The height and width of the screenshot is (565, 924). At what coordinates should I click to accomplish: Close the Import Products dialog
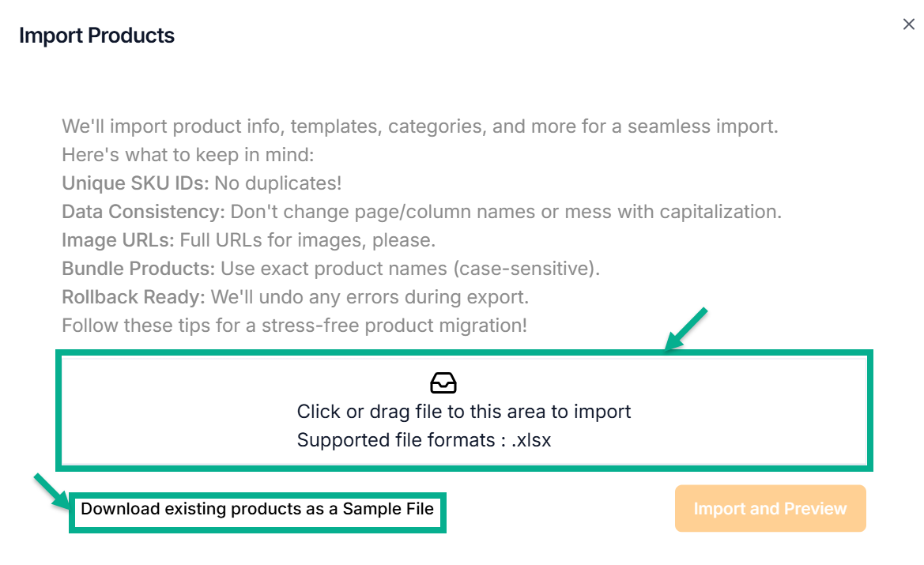(909, 24)
